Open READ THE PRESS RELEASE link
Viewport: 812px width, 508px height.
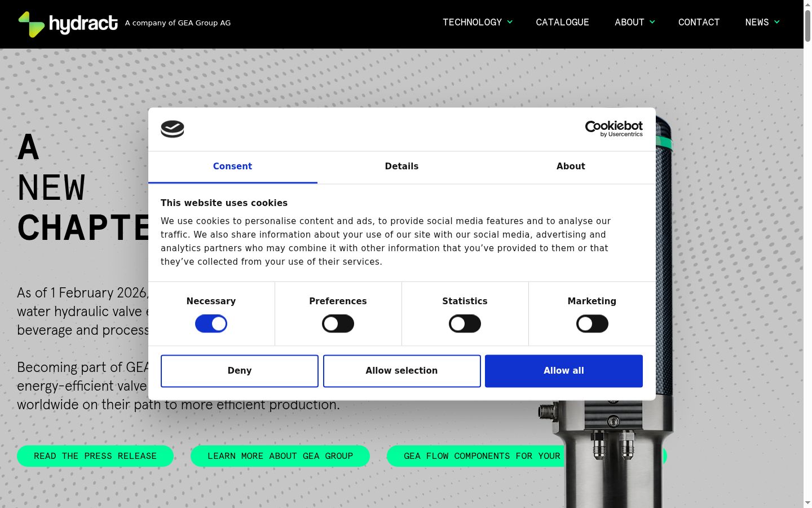point(95,456)
